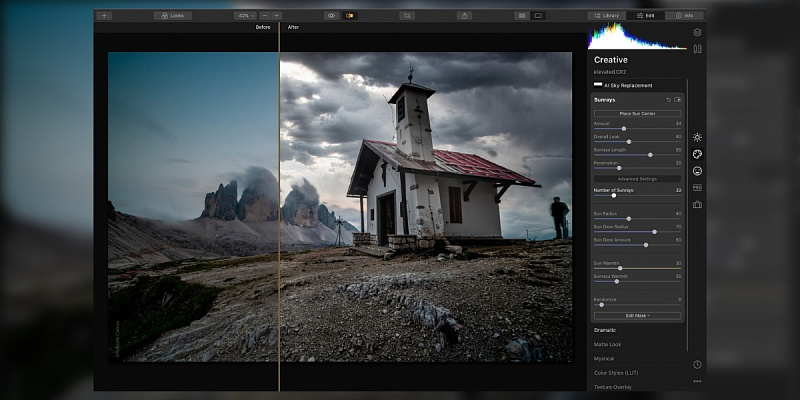This screenshot has height=400, width=800.
Task: Select the Creative palette icon
Action: click(x=697, y=154)
